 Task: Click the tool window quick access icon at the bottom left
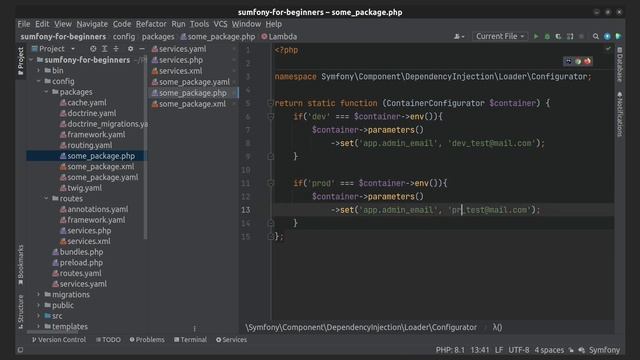click(x=20, y=350)
